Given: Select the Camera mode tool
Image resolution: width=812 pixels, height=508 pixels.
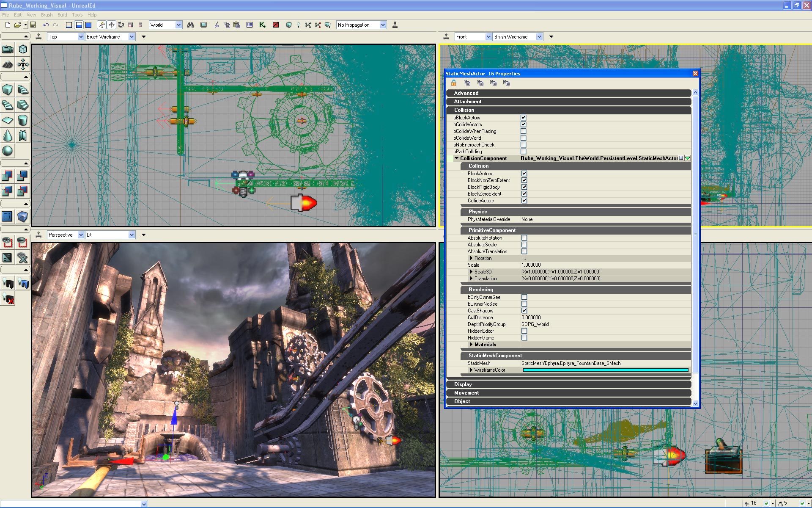Looking at the screenshot, I should point(8,49).
